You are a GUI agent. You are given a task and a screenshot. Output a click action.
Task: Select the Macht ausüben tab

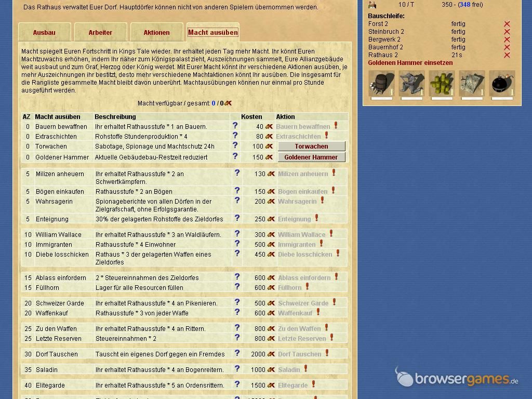pos(212,33)
